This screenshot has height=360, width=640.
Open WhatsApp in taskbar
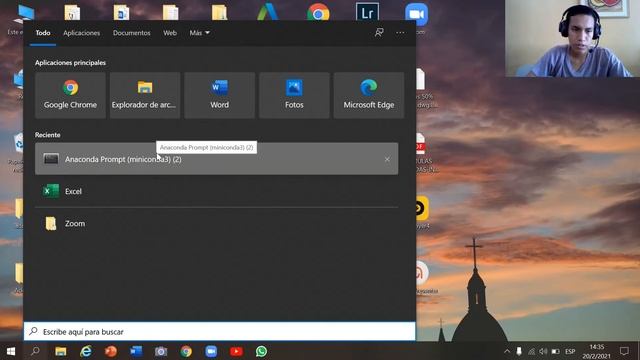coord(261,351)
